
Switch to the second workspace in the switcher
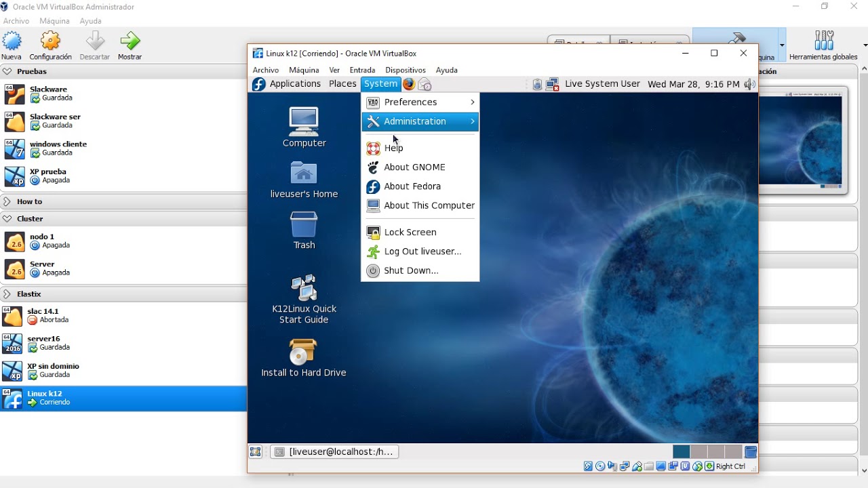point(698,452)
